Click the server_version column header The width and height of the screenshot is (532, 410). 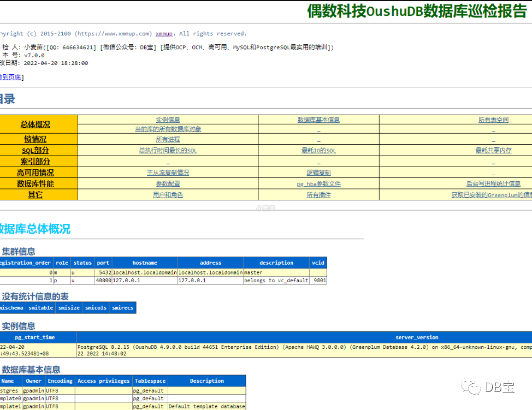417,337
